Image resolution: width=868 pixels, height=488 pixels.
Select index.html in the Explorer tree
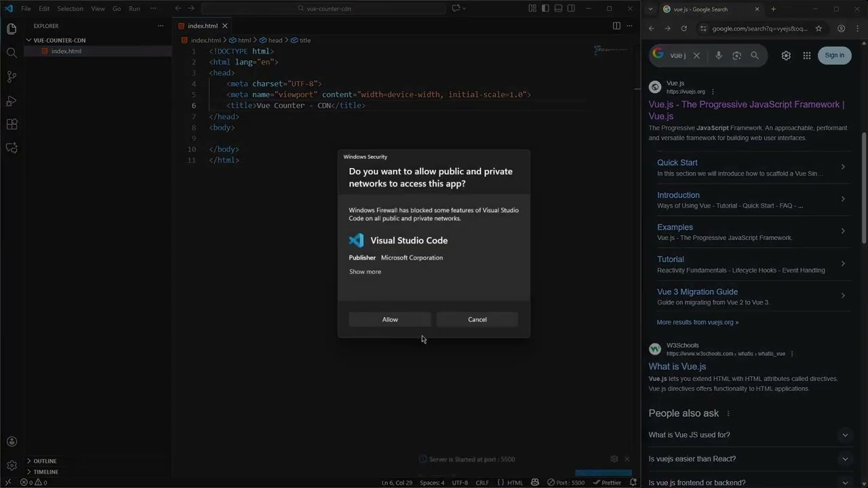98,52
